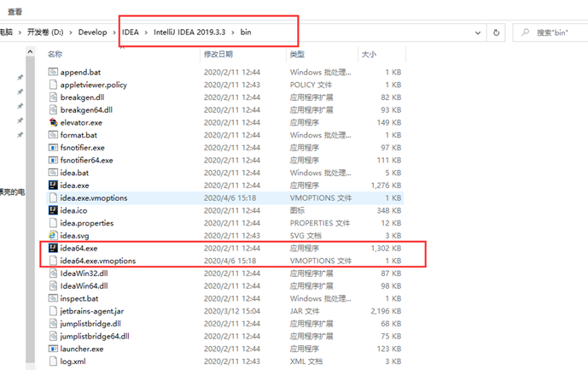Expand chevron after IDEA in address bar
Viewport: 588px width, 370px height.
(x=146, y=32)
